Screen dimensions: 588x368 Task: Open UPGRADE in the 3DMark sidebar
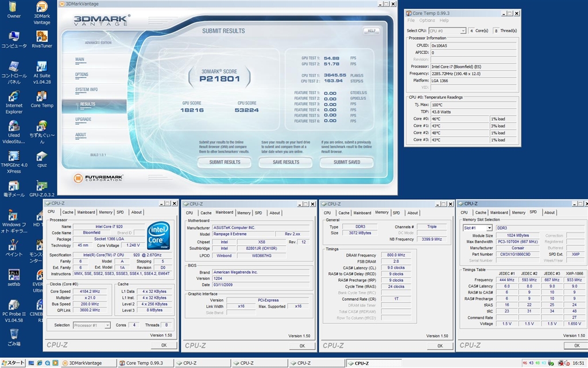point(83,119)
